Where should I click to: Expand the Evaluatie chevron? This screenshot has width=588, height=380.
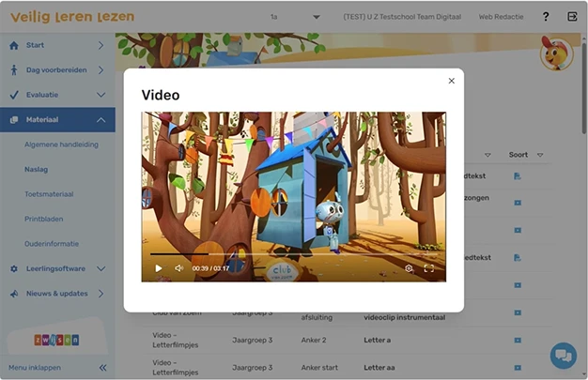click(101, 95)
